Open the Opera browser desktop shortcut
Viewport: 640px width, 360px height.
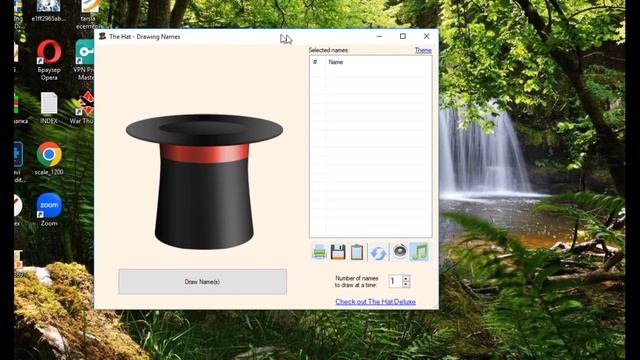pos(49,60)
